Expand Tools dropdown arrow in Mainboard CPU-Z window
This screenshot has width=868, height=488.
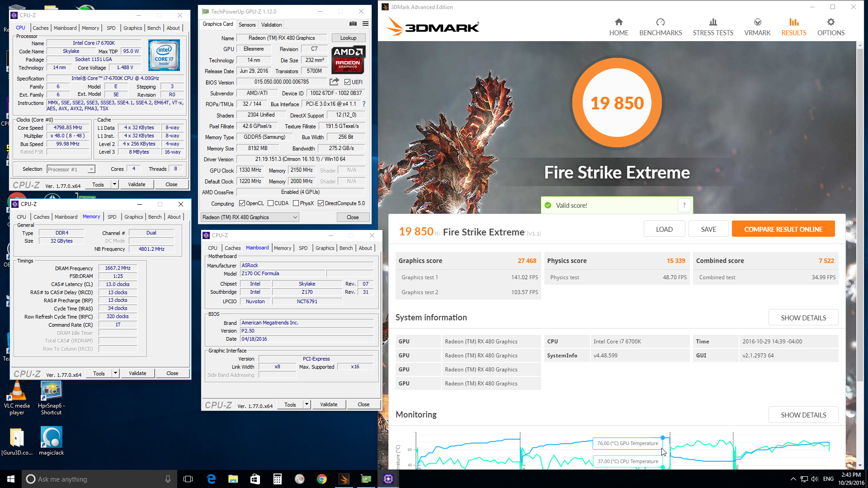307,404
